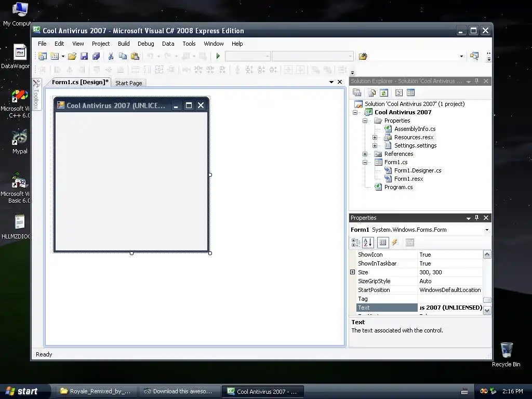Select the Solution 'Cool Antivirus 2007' node

point(414,104)
